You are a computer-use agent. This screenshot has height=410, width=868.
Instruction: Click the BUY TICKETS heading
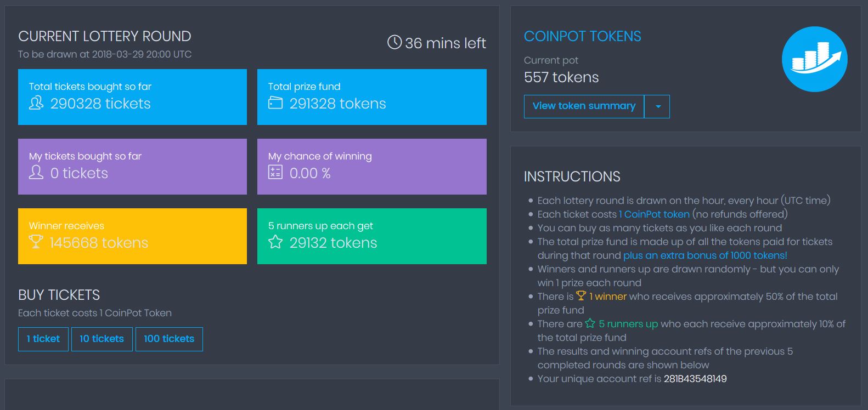click(59, 295)
